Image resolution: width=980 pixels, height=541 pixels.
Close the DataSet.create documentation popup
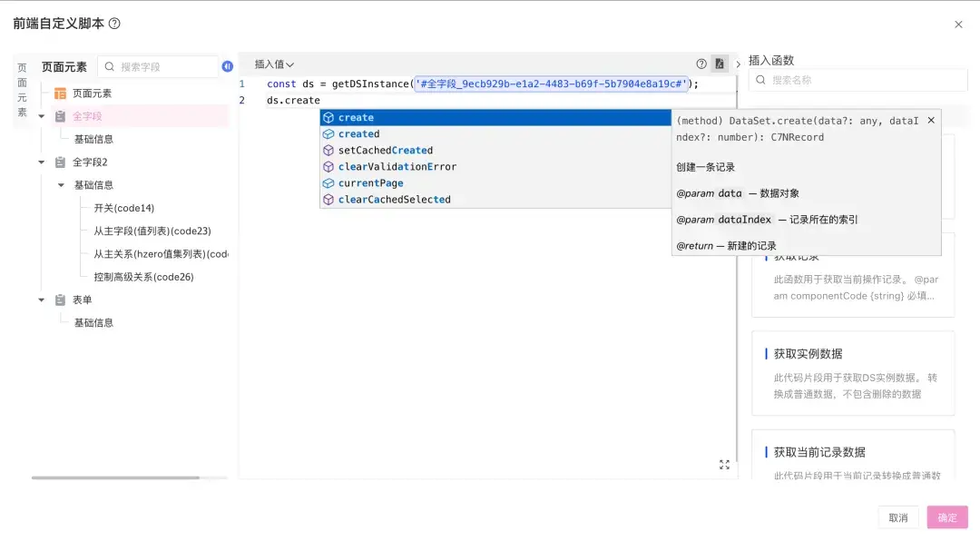point(931,120)
